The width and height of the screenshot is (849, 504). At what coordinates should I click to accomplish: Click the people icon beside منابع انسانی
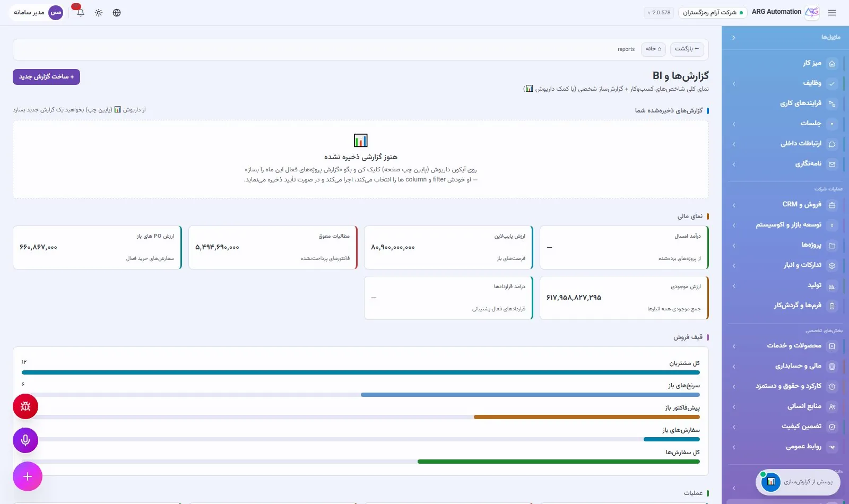(x=832, y=406)
